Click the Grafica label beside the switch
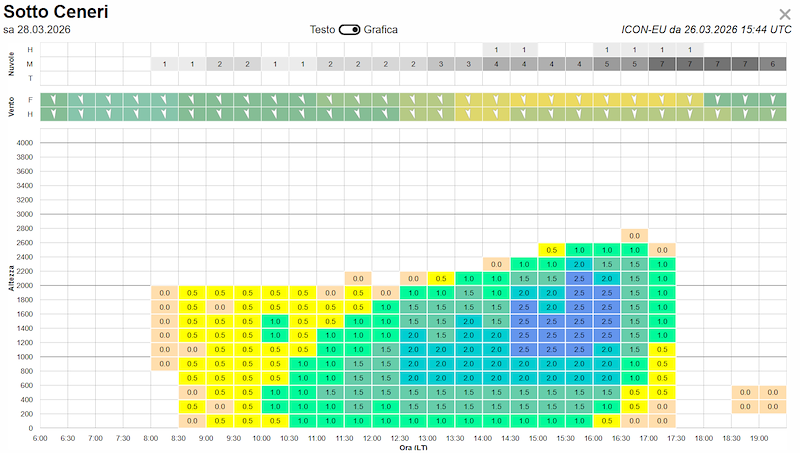The image size is (800, 453). 381,29
